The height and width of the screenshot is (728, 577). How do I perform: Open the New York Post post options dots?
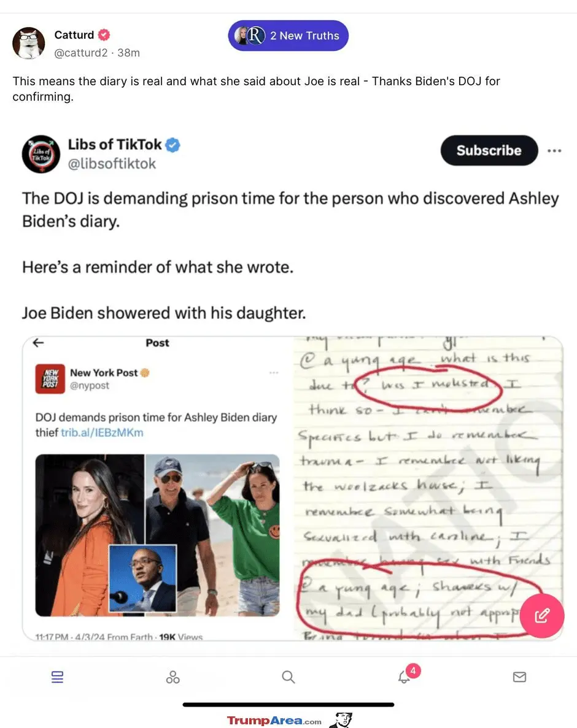(274, 372)
